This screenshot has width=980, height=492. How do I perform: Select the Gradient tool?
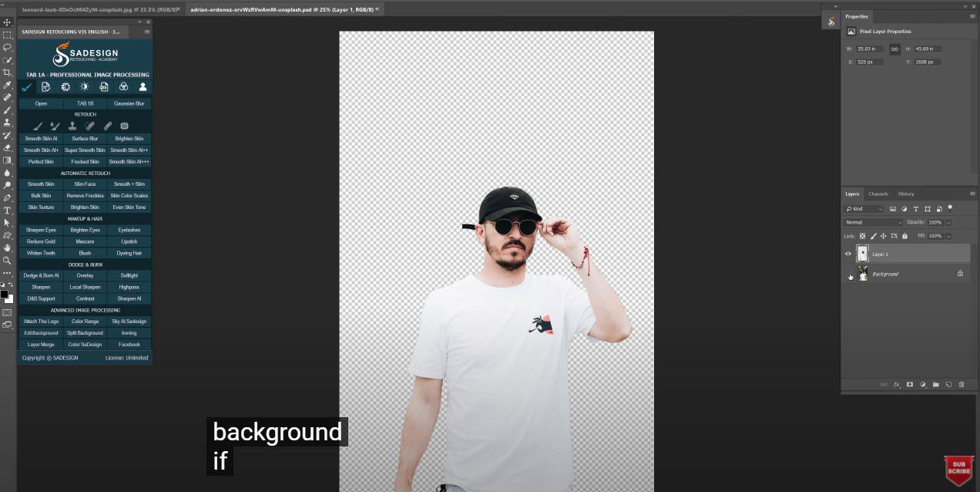point(7,160)
